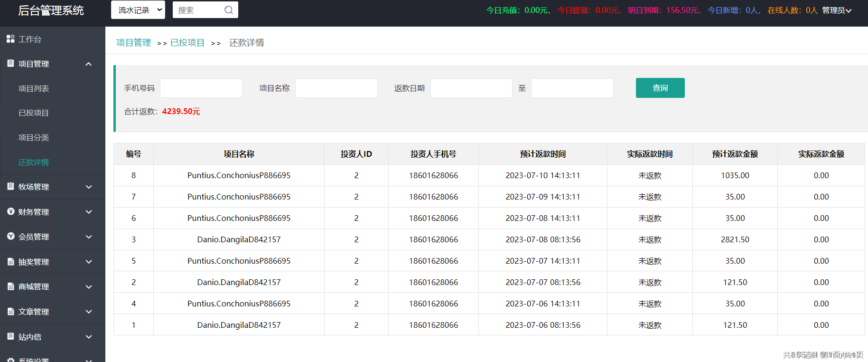Select 还款详情 submenu item

tap(34, 162)
